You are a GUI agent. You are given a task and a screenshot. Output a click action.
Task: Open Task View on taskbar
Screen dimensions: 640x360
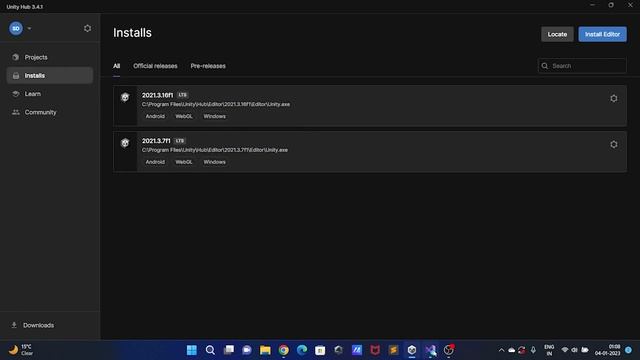point(229,350)
